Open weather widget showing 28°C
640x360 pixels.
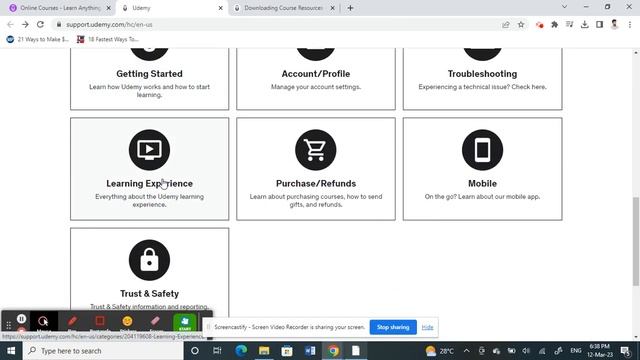tap(440, 351)
